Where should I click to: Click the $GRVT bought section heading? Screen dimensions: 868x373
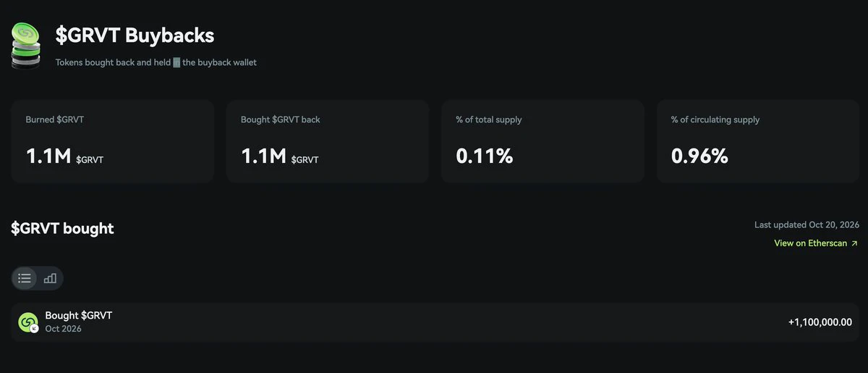[x=62, y=229]
